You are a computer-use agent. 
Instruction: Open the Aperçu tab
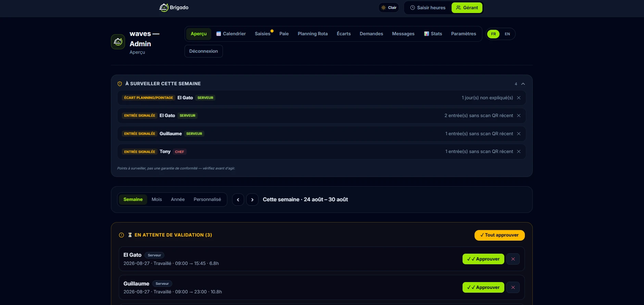click(x=199, y=34)
